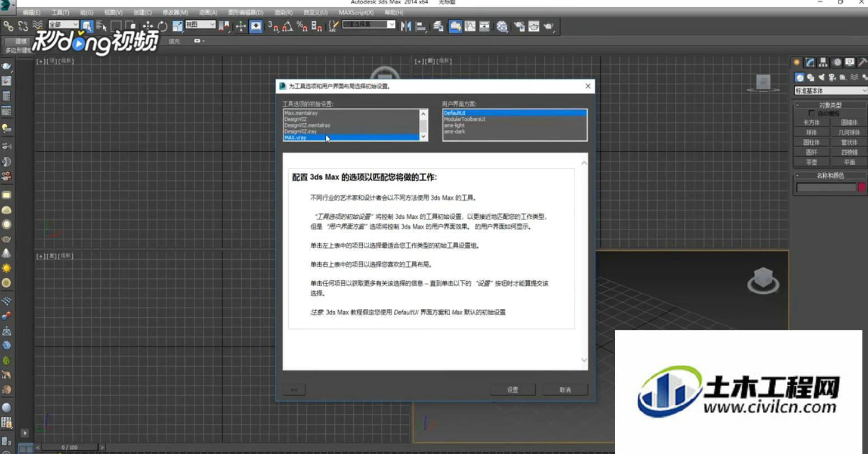Activate the Select Object tool
Image resolution: width=868 pixels, height=454 pixels.
click(x=87, y=26)
